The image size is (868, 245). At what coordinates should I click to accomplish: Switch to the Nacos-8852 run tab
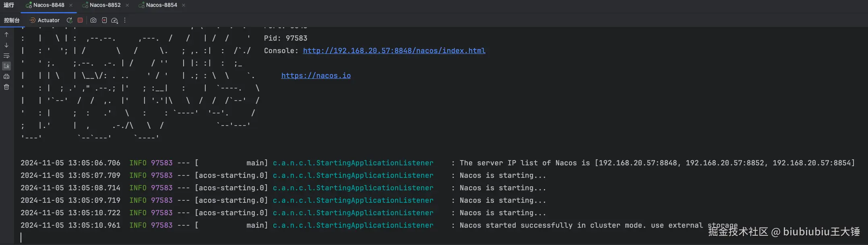click(x=105, y=5)
